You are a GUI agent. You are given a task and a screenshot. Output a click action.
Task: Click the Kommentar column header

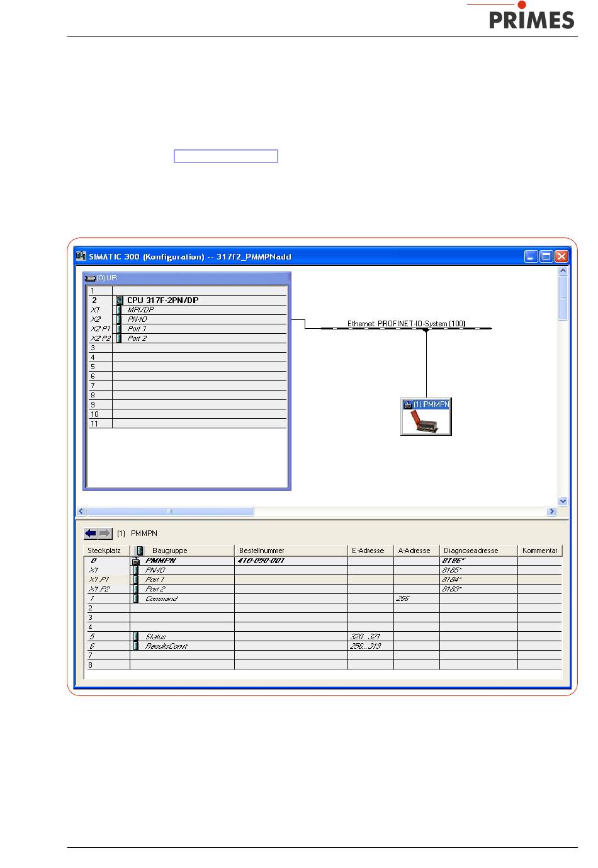540,551
